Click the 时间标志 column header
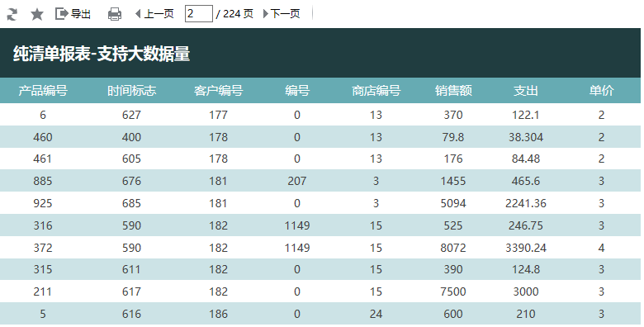Image resolution: width=644 pixels, height=327 pixels. click(131, 90)
